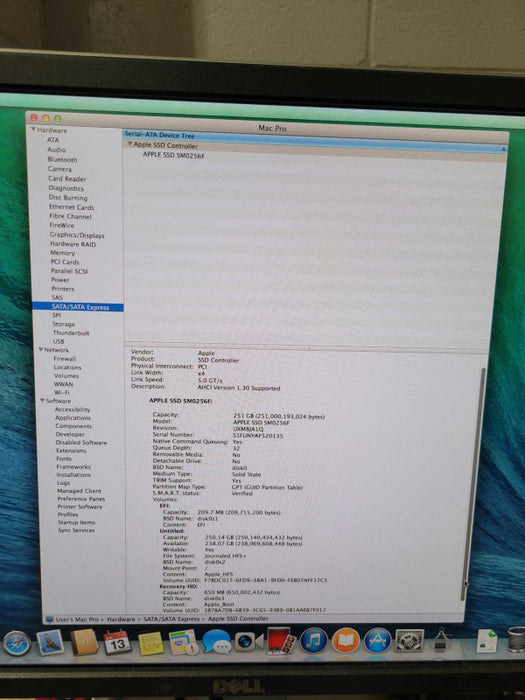Click Apple SSD Controller in path bar

[x=238, y=618]
